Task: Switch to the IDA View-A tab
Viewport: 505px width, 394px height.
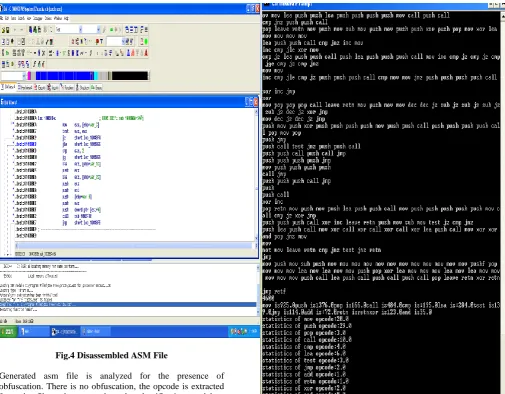Action: click(x=8, y=87)
